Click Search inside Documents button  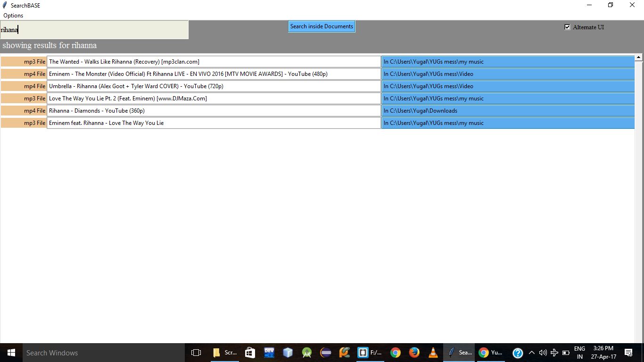(322, 26)
